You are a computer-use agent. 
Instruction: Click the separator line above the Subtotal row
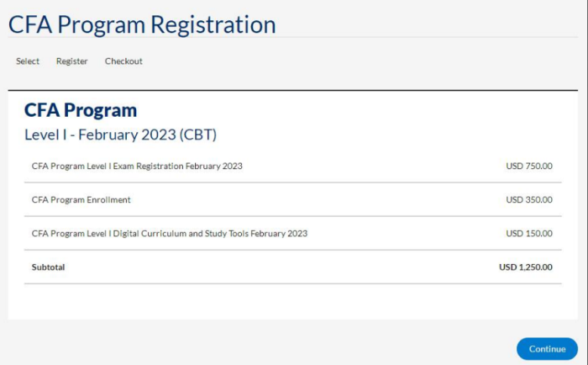(293, 250)
